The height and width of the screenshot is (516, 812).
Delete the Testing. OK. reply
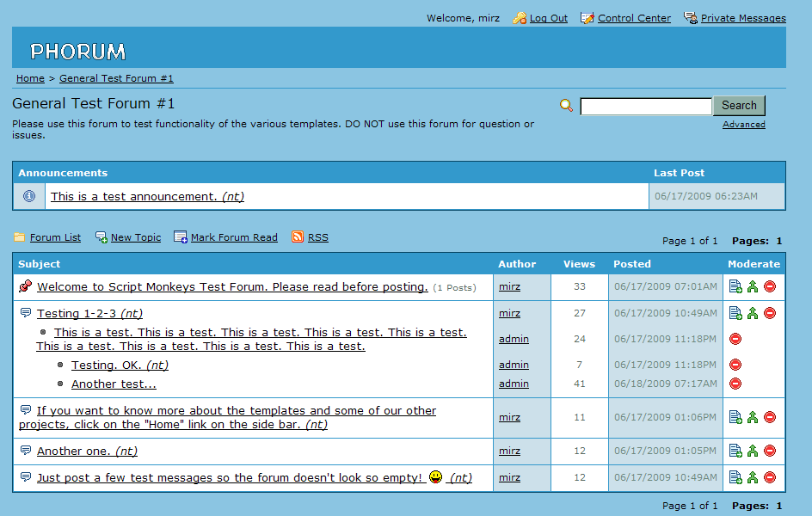point(735,365)
